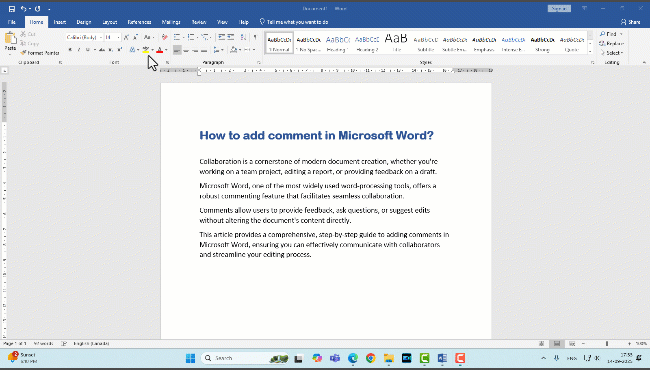Click the yellow text highlight color button
This screenshot has height=370, width=650.
pyautogui.click(x=146, y=50)
